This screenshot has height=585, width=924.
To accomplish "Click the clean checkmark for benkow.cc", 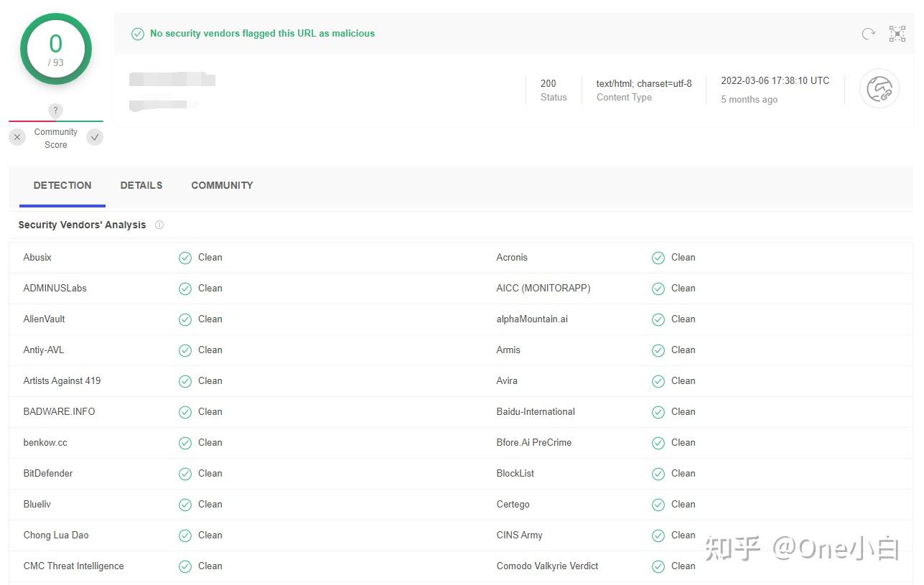I will (185, 443).
